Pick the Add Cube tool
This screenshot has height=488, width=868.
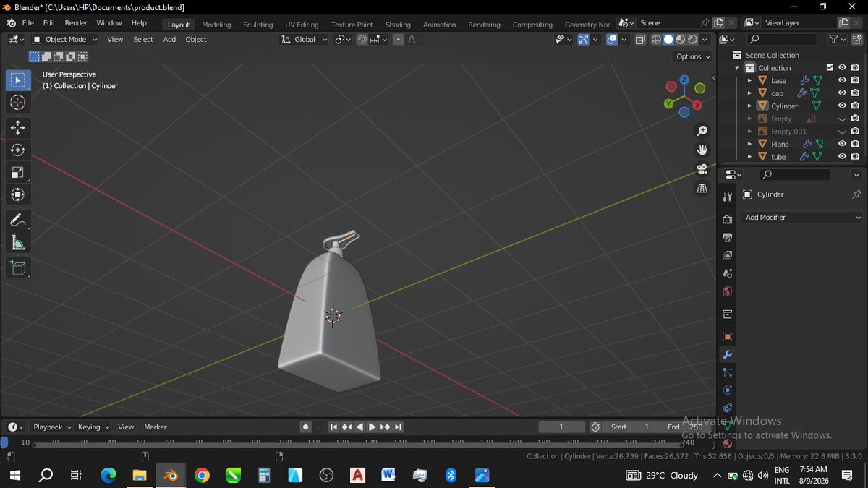pyautogui.click(x=18, y=268)
